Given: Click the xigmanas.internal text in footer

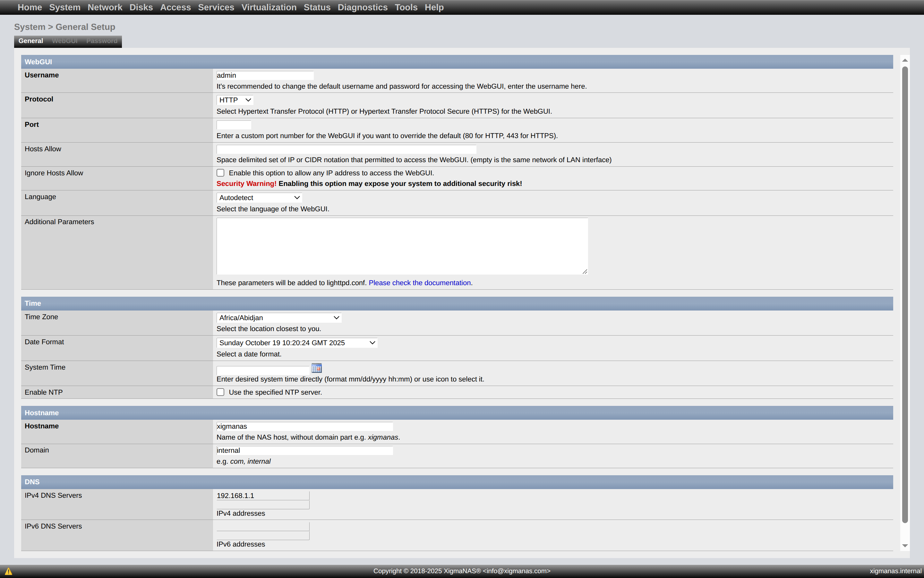Looking at the screenshot, I should 895,571.
